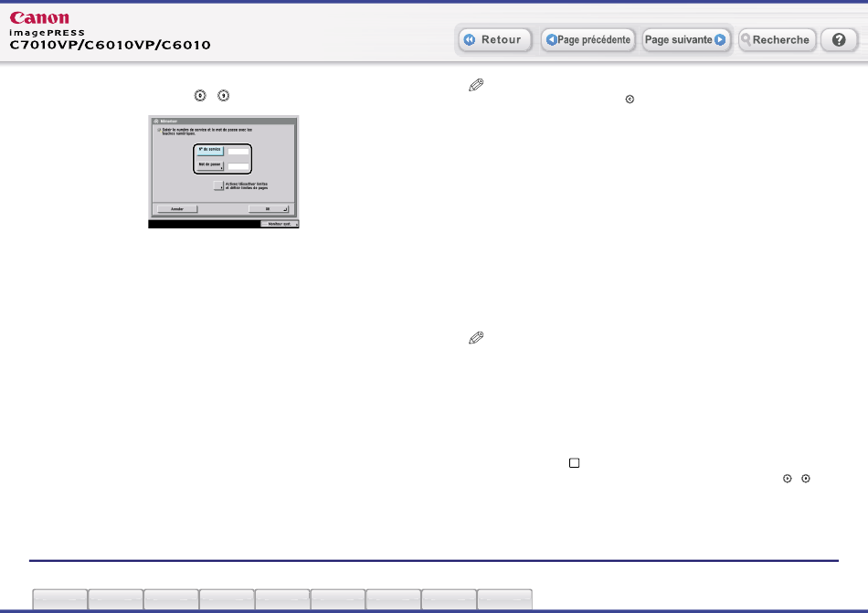Click the upper pencil note icon
Screen dimensions: 868x613
[476, 85]
